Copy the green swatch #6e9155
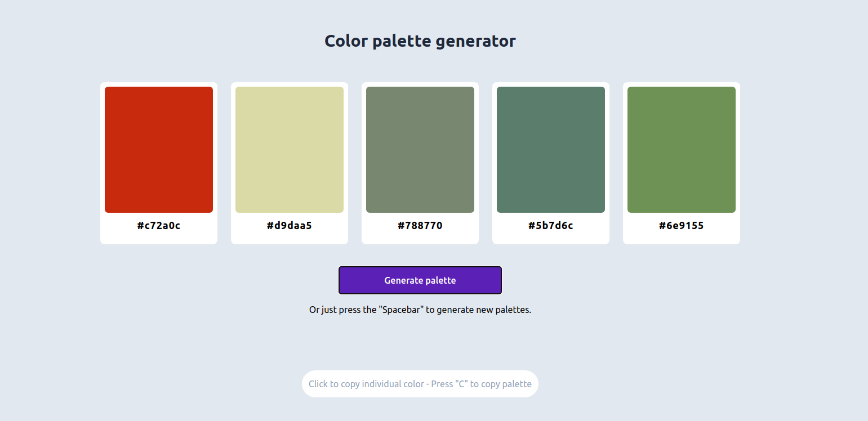 [681, 149]
